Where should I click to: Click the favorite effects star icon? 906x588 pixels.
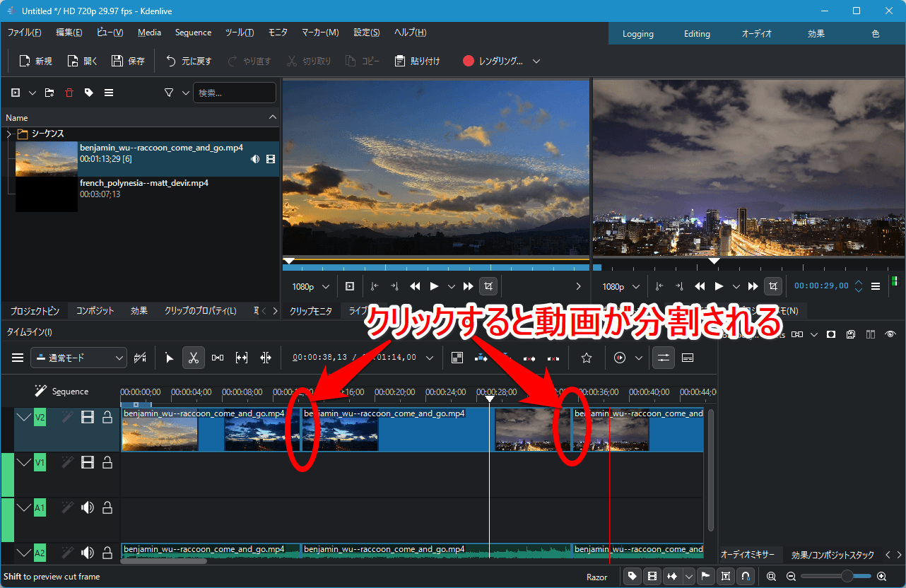click(x=586, y=358)
